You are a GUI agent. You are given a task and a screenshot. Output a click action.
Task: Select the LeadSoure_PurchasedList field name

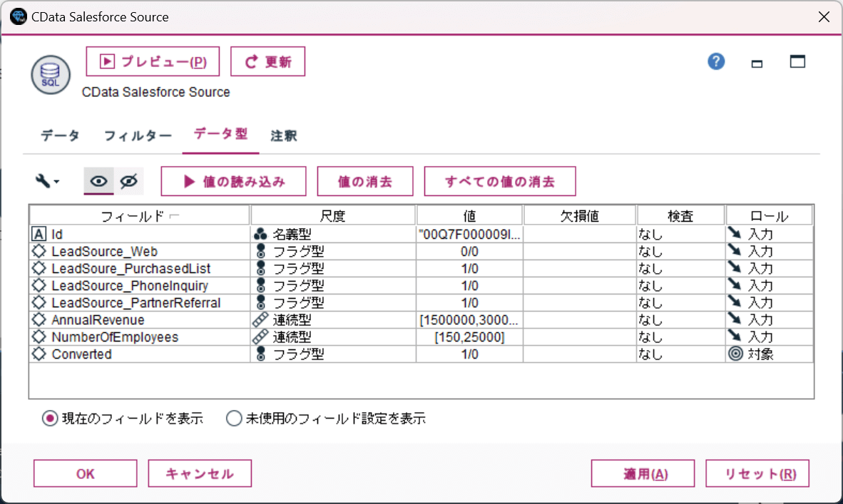(x=131, y=268)
